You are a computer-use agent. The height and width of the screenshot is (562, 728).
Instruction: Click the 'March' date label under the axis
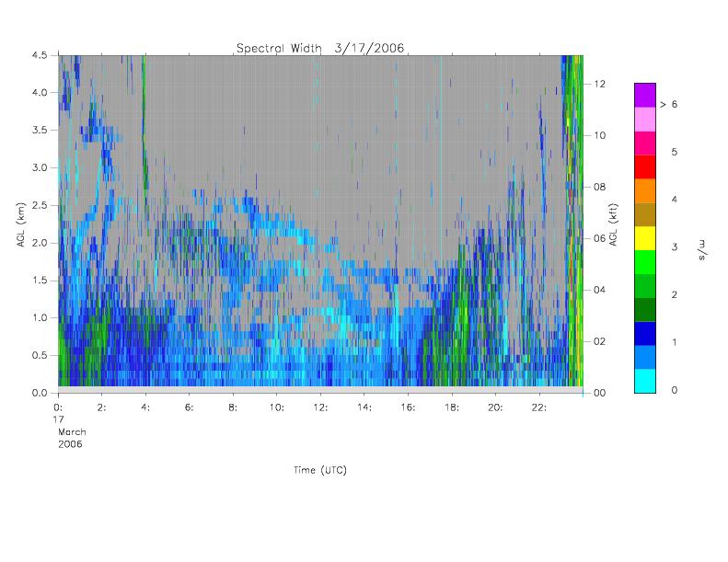[x=72, y=432]
